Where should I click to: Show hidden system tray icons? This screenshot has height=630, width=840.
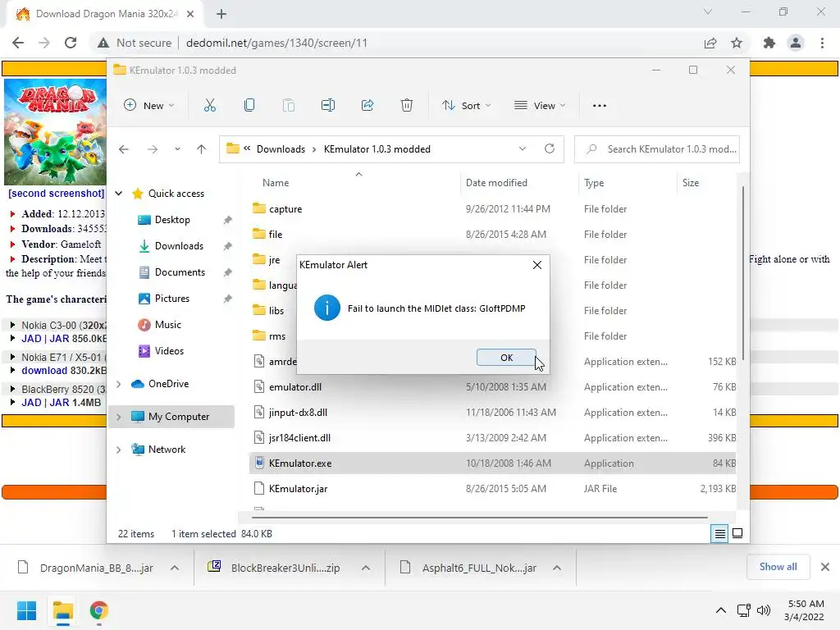(x=721, y=610)
